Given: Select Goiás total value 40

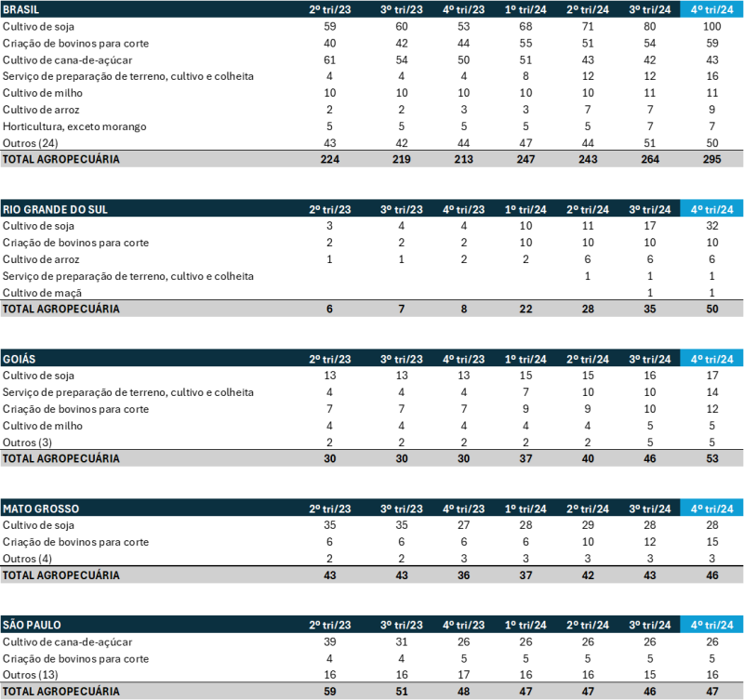Looking at the screenshot, I should coord(588,458).
